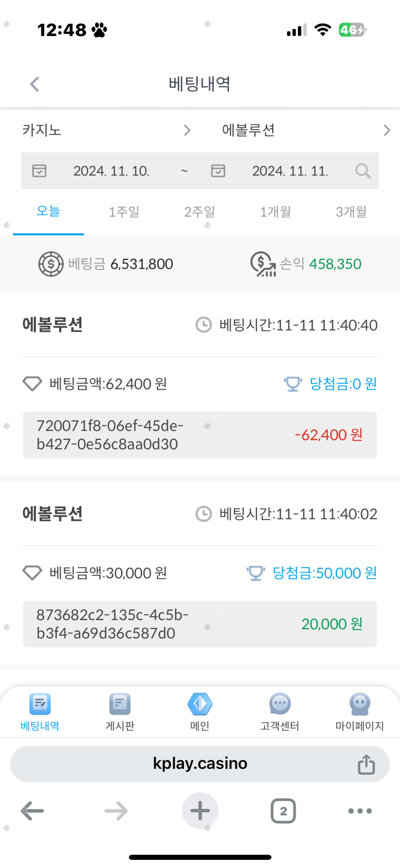The height and width of the screenshot is (868, 400).
Task: Expand the 카지노 category selector
Action: tap(106, 130)
